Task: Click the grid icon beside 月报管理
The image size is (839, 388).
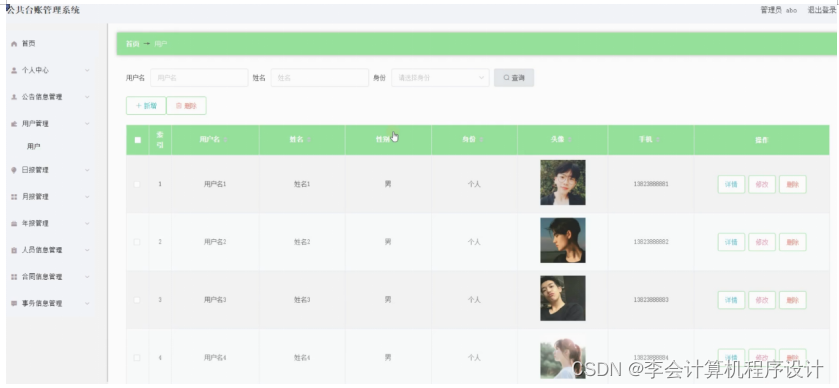Action: coord(14,197)
